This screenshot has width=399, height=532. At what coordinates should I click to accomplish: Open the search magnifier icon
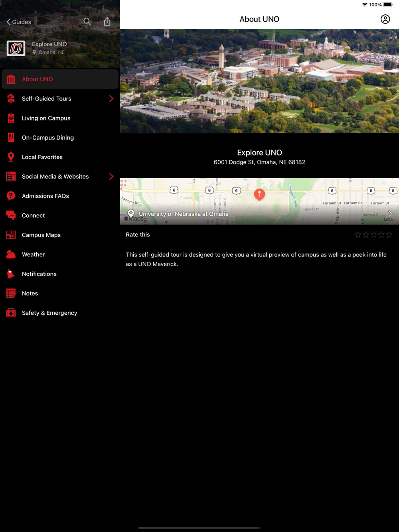pos(87,22)
